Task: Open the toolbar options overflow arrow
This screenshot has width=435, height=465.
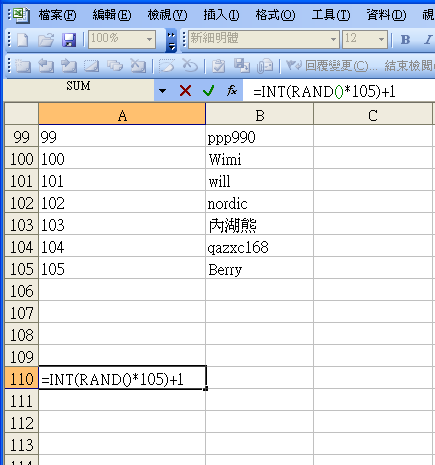Action: 171,40
